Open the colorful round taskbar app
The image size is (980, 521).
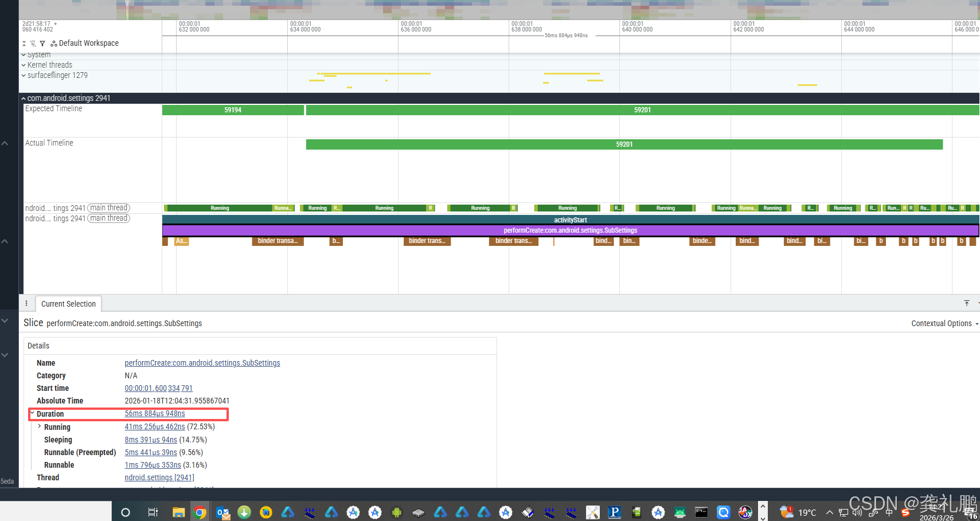(745, 512)
